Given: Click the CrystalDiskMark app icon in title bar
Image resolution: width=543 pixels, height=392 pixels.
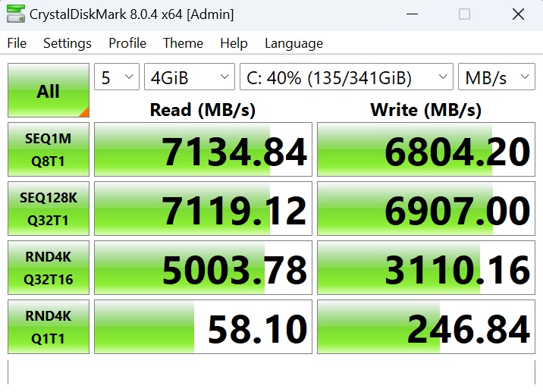Looking at the screenshot, I should click(x=15, y=14).
